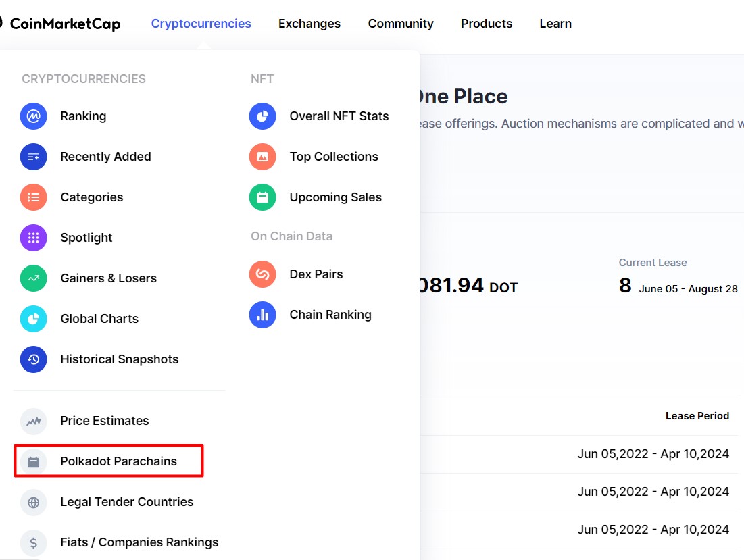Click the Top Collections image icon
The width and height of the screenshot is (744, 560).
pos(262,157)
